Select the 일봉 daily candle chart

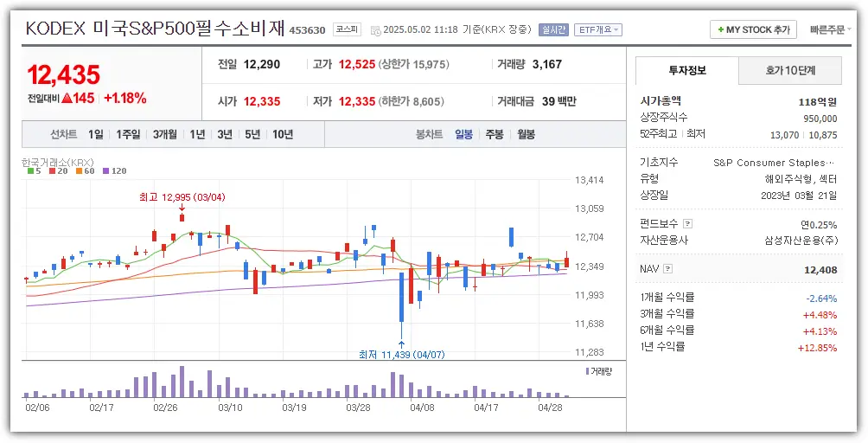[x=464, y=134]
